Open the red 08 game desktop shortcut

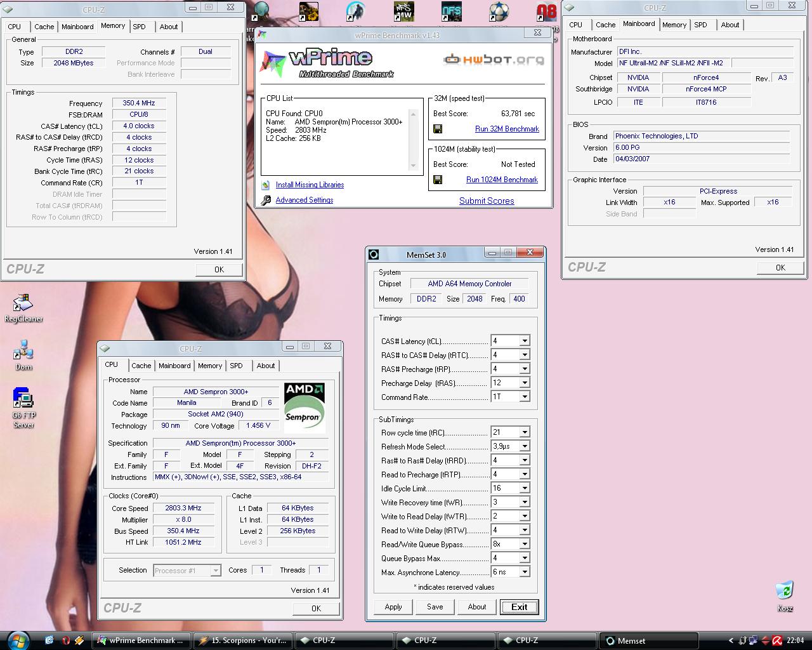coord(547,11)
